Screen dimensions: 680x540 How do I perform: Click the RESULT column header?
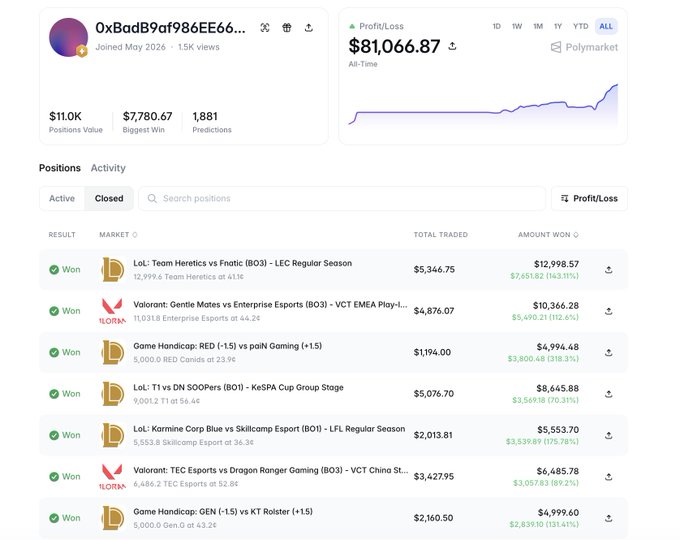pos(62,235)
